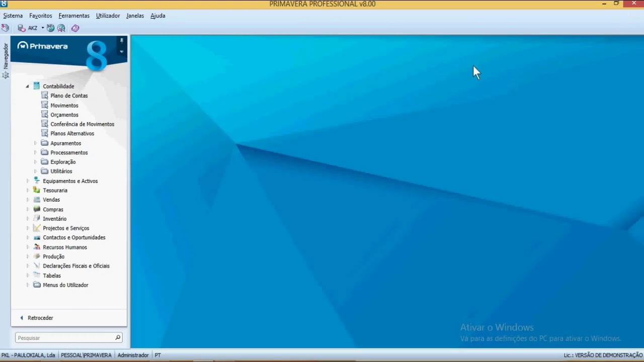The image size is (644, 362).
Task: Click the first globe icon in toolbar
Action: (x=51, y=28)
